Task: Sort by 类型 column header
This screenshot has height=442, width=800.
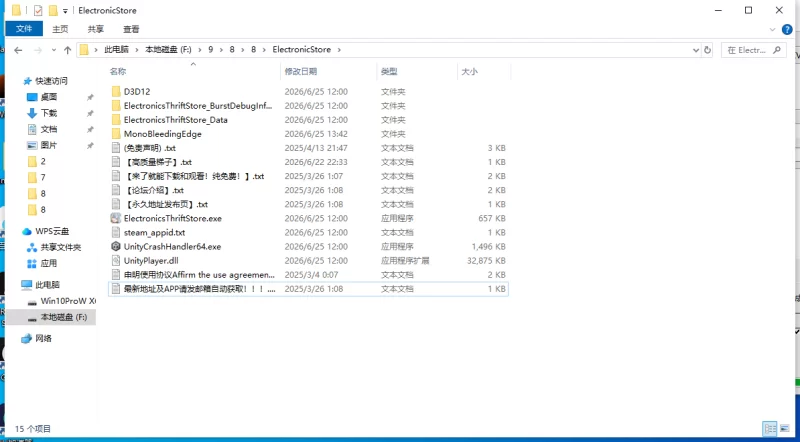Action: (417, 71)
